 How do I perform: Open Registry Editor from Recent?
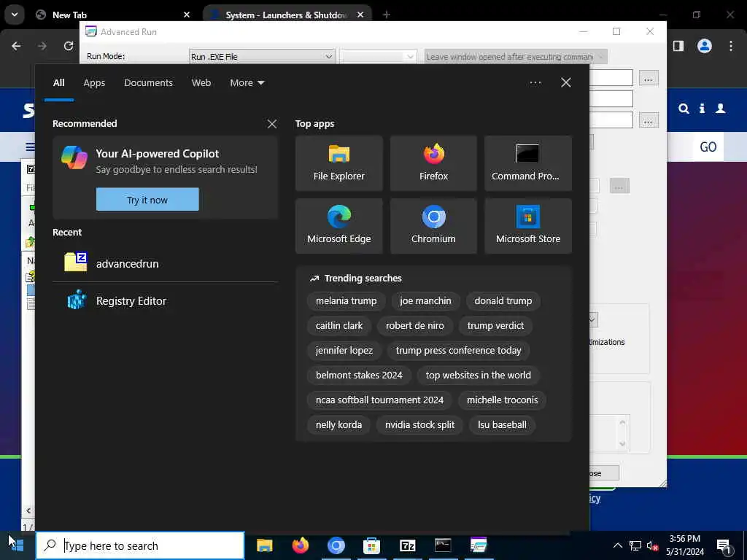pos(166,301)
